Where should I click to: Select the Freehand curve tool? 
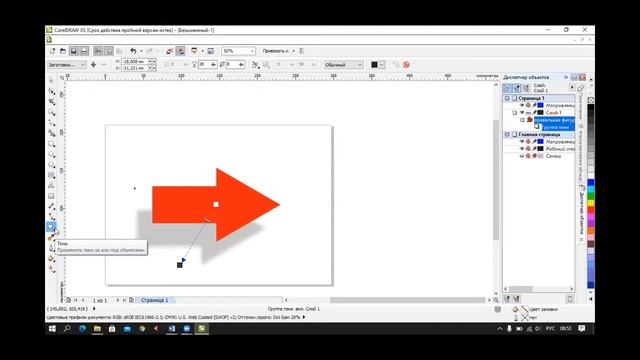pos(51,122)
